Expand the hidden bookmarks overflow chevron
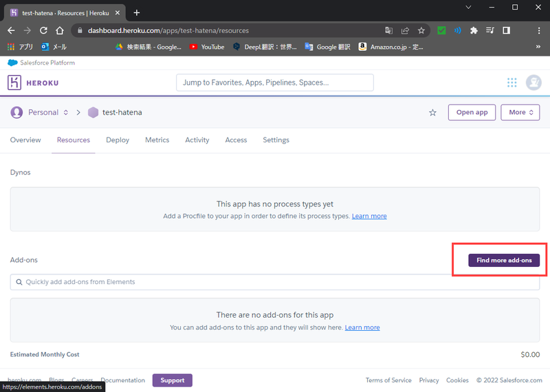Viewport: 550px width, 392px height. click(x=538, y=47)
